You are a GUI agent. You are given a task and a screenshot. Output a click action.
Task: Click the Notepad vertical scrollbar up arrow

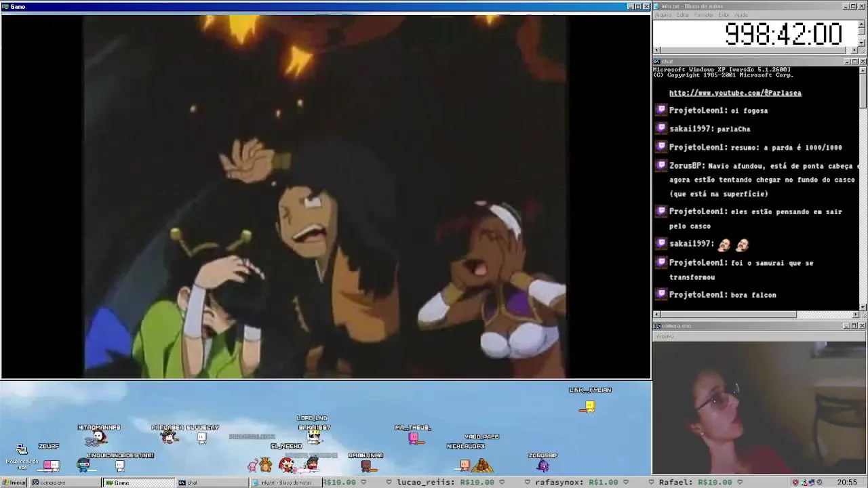pyautogui.click(x=863, y=24)
